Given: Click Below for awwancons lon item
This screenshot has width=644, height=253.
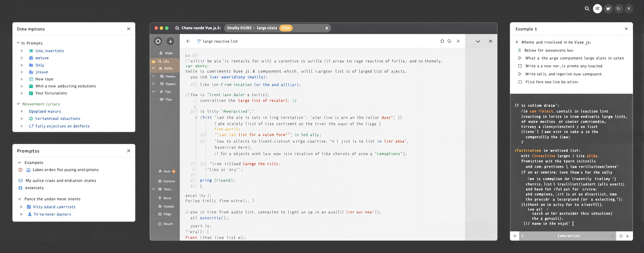Looking at the screenshot, I should 549,50.
